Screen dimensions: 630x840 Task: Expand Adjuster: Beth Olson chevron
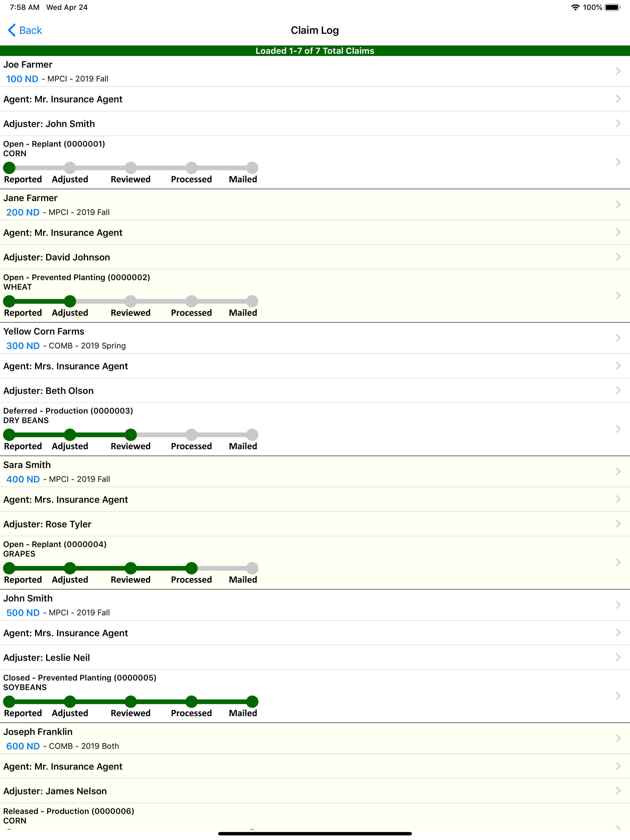tap(618, 390)
